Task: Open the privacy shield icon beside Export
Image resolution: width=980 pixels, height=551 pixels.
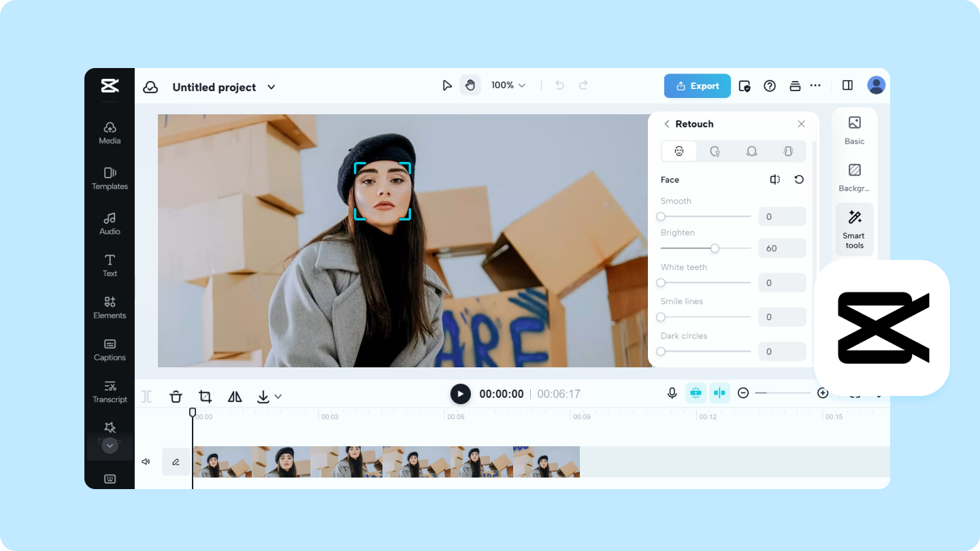Action: click(745, 86)
